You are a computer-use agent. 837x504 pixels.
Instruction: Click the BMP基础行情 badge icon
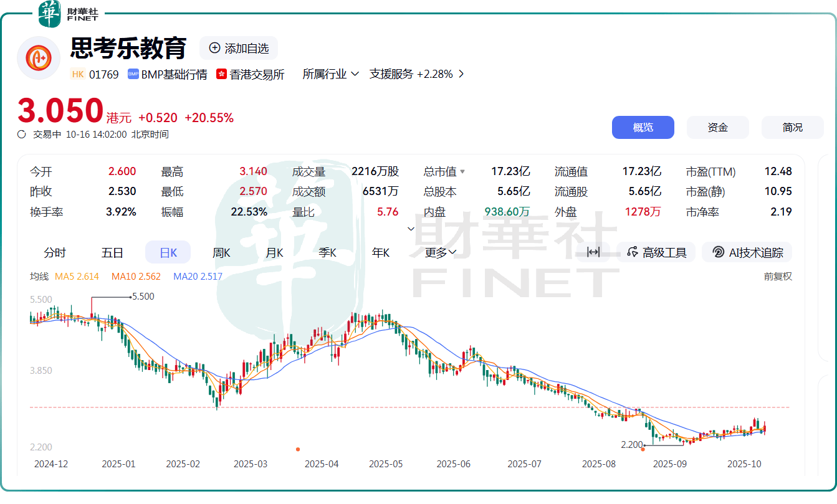point(133,74)
